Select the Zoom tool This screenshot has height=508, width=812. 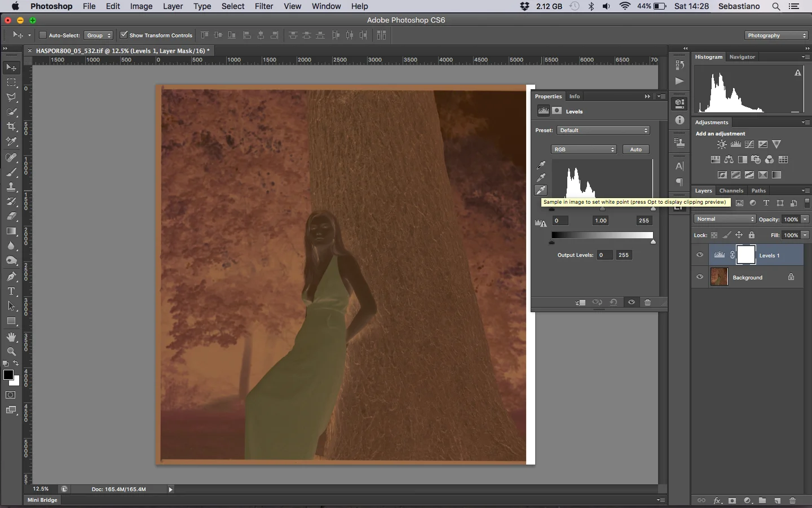11,352
